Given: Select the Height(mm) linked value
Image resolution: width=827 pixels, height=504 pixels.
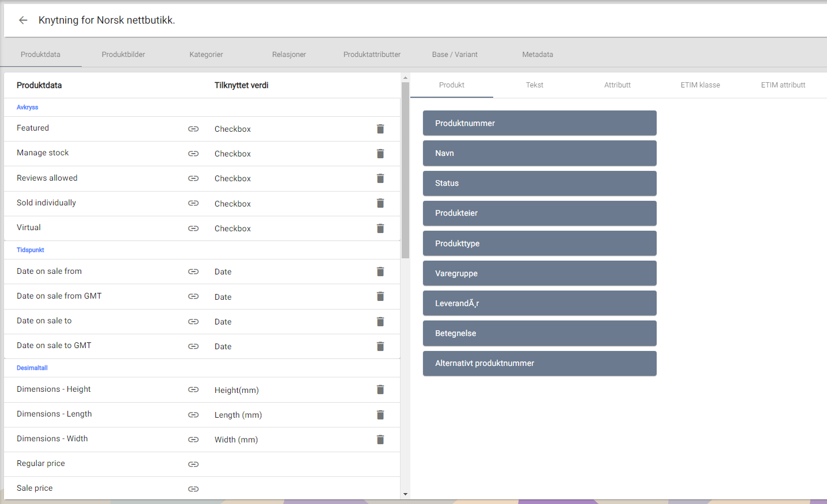Looking at the screenshot, I should pos(237,390).
